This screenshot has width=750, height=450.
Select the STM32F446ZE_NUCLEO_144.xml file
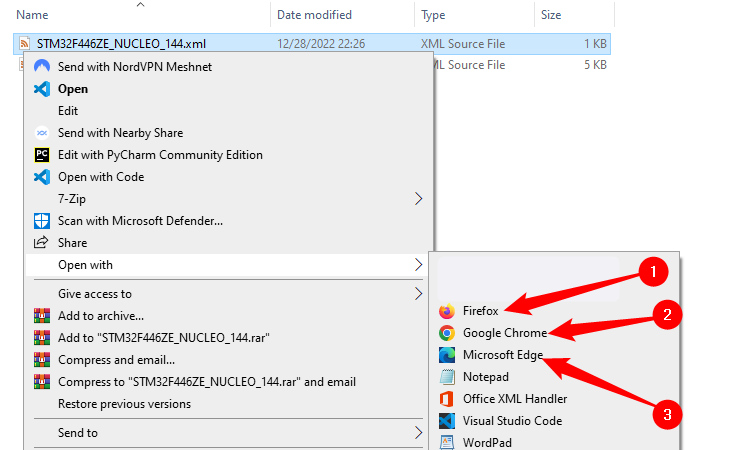click(x=118, y=44)
